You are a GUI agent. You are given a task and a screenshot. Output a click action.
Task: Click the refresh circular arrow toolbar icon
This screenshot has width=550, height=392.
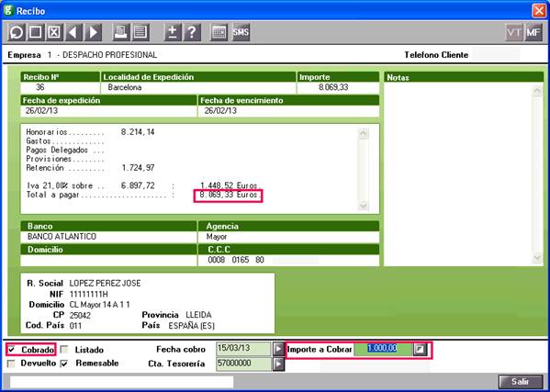(17, 33)
